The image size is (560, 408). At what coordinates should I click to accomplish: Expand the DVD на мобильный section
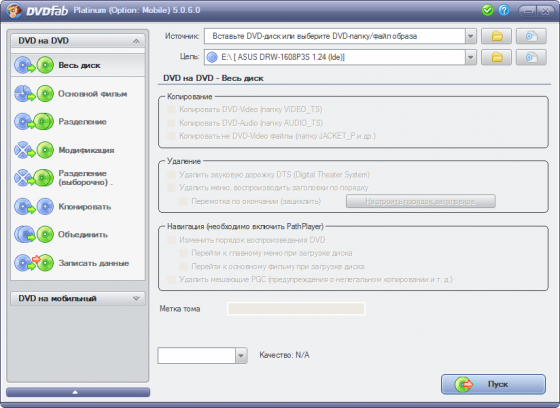point(78,298)
